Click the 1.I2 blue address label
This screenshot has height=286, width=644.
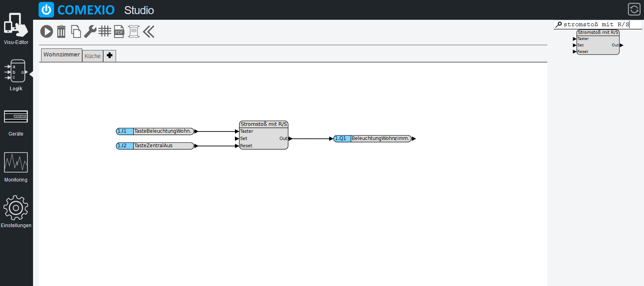125,146
